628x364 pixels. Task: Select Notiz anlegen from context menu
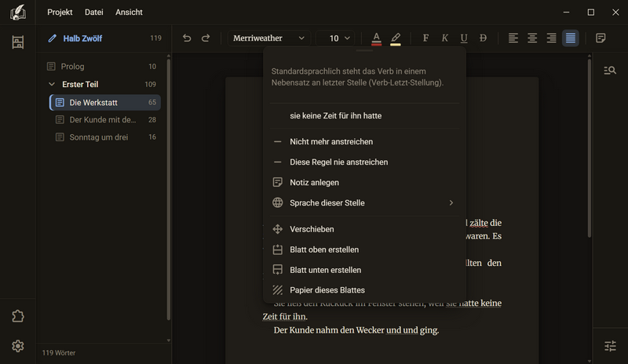tap(364, 183)
